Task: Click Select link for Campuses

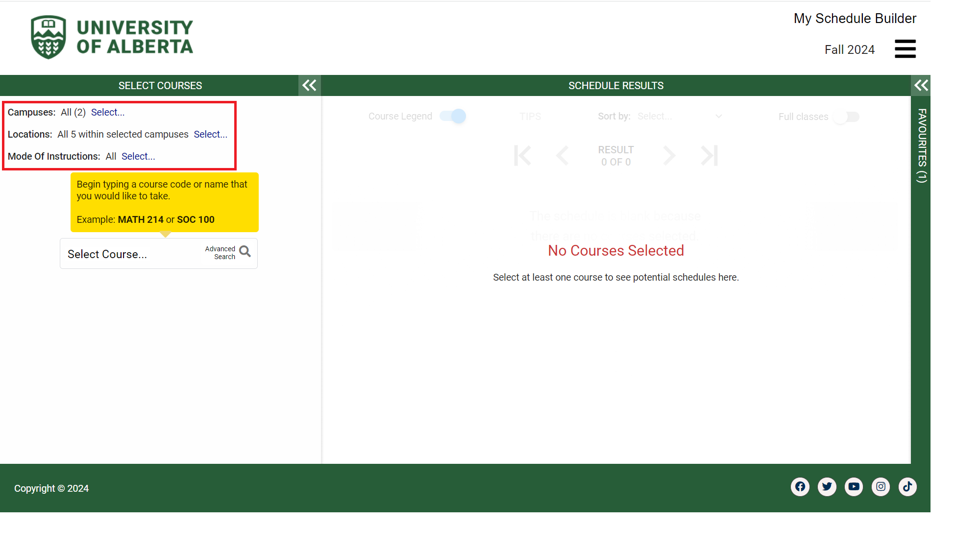Action: (x=108, y=112)
